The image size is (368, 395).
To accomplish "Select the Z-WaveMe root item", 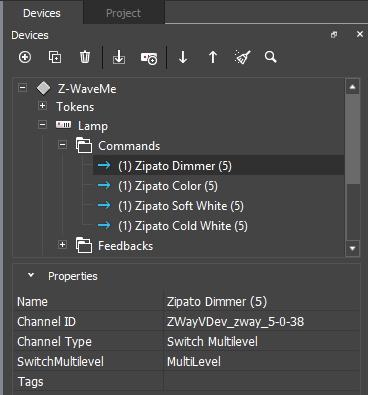I will (x=87, y=89).
